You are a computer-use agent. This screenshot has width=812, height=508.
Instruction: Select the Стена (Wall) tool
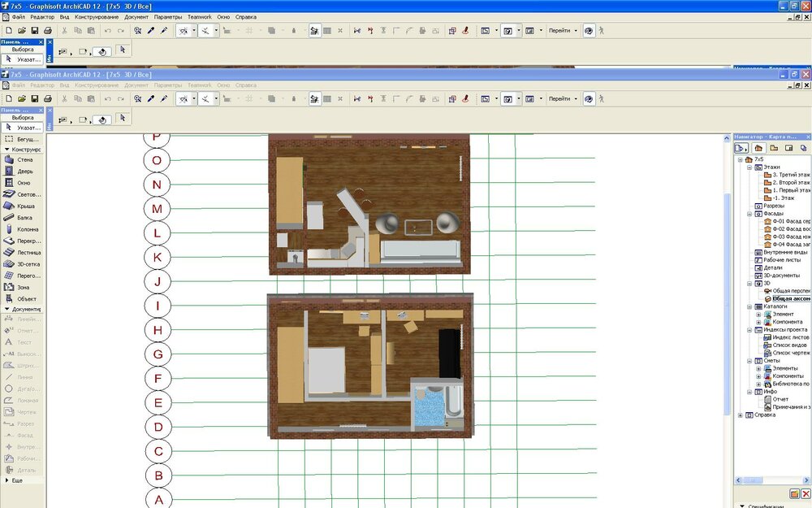point(23,160)
